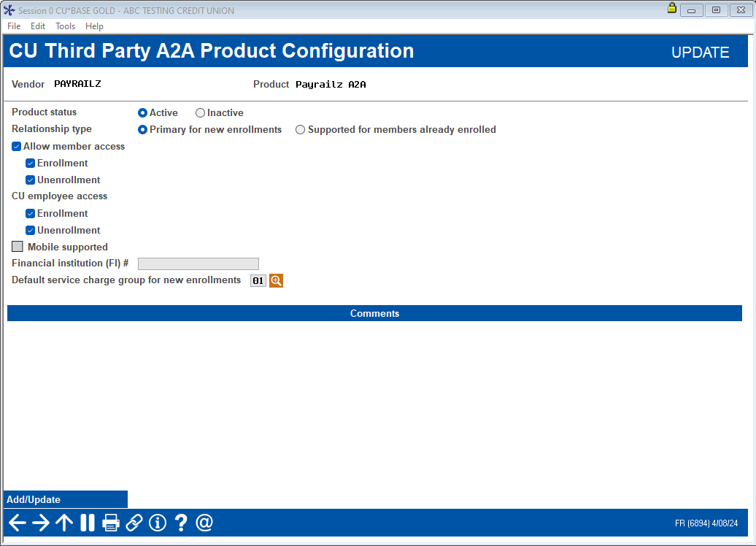This screenshot has width=756, height=546.
Task: Click the @ symbol icon
Action: 204,523
